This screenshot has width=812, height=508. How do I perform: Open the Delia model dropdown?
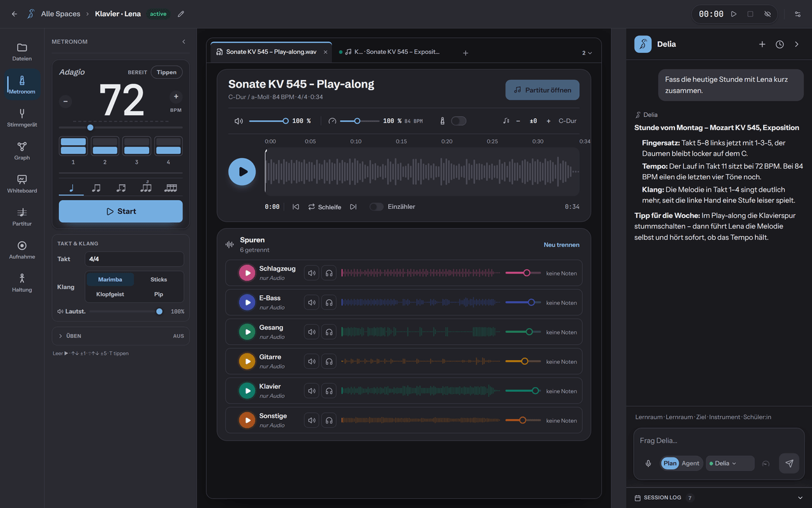730,464
